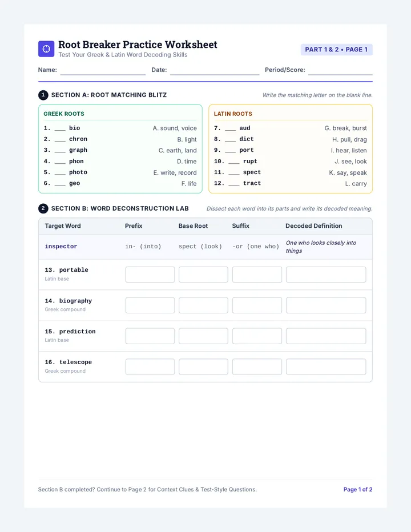Click the answer blank for spect
Screen dimensions: 411x532
click(234, 174)
